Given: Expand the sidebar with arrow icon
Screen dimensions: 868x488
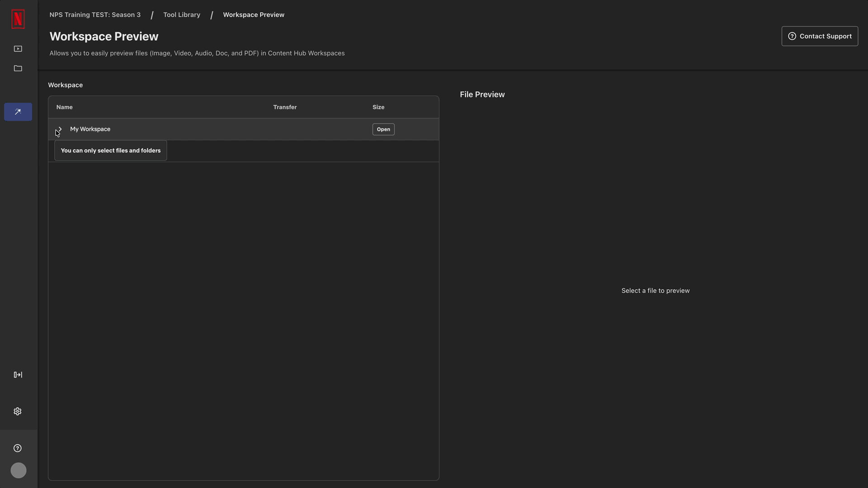Looking at the screenshot, I should coord(18,375).
